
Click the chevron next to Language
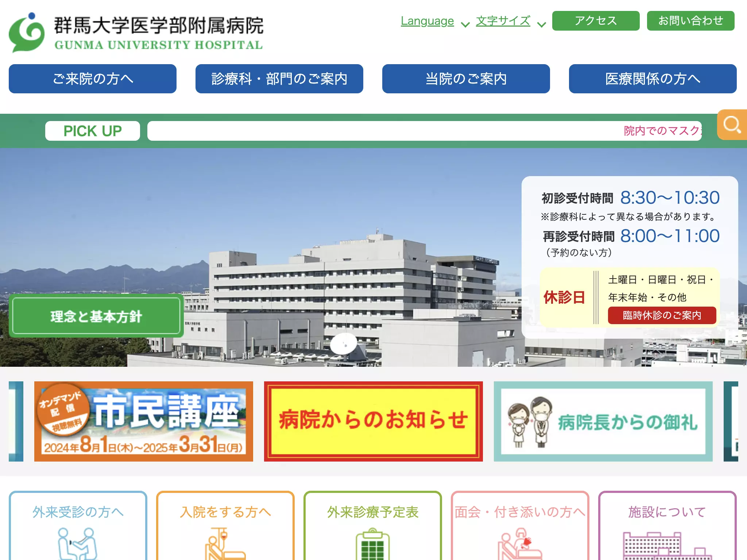pyautogui.click(x=465, y=24)
